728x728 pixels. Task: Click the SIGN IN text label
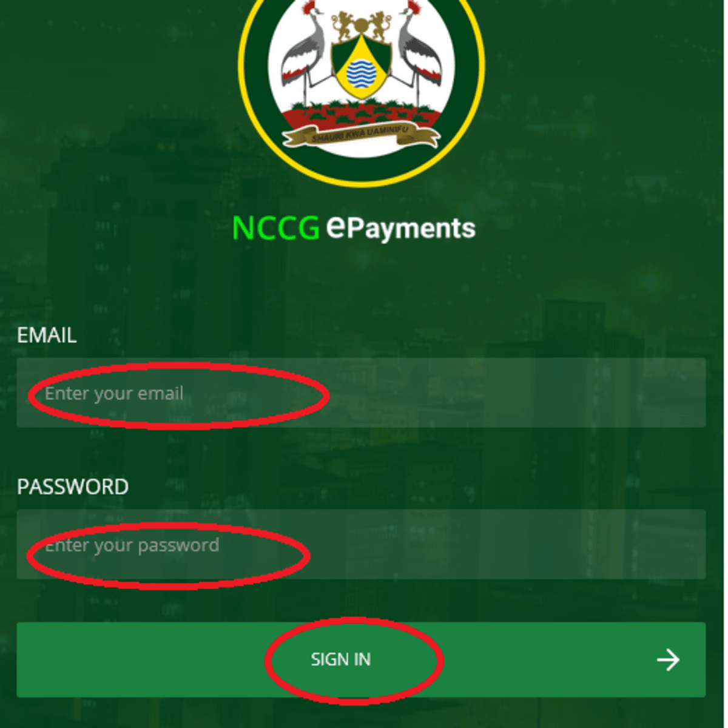[341, 659]
